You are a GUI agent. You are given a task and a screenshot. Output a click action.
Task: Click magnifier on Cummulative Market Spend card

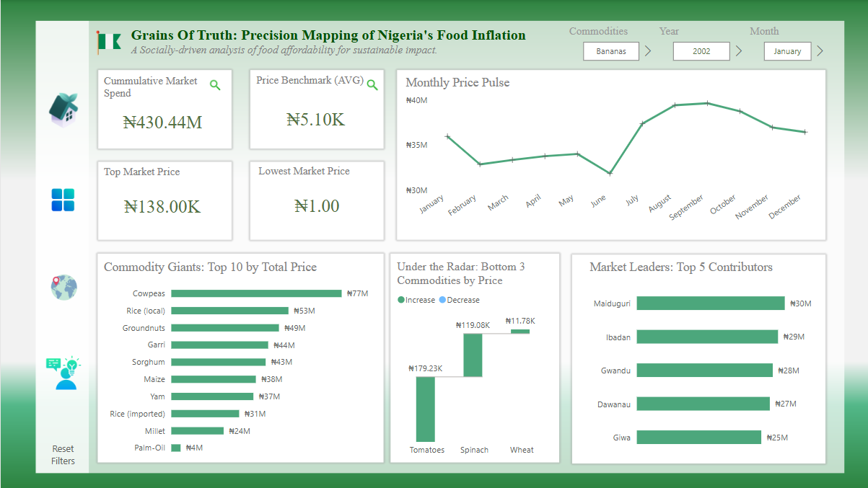(215, 85)
